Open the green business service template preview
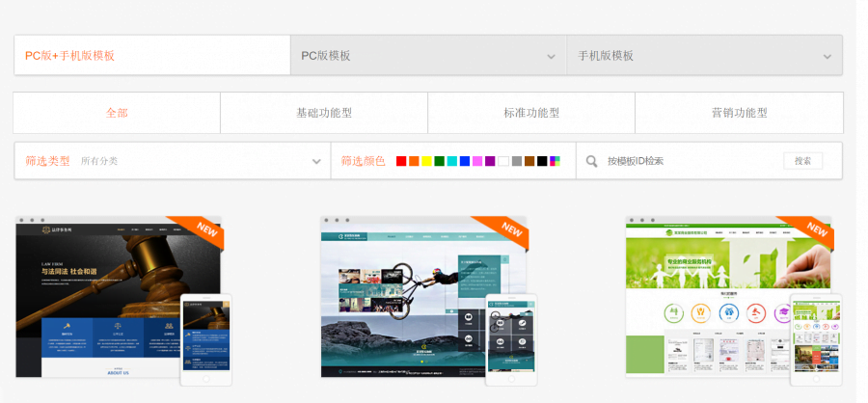 pos(728,297)
